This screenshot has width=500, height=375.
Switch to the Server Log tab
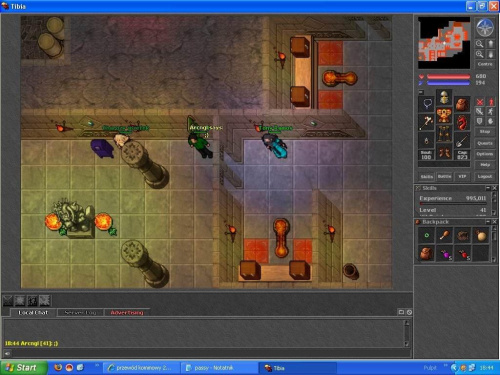[80, 312]
